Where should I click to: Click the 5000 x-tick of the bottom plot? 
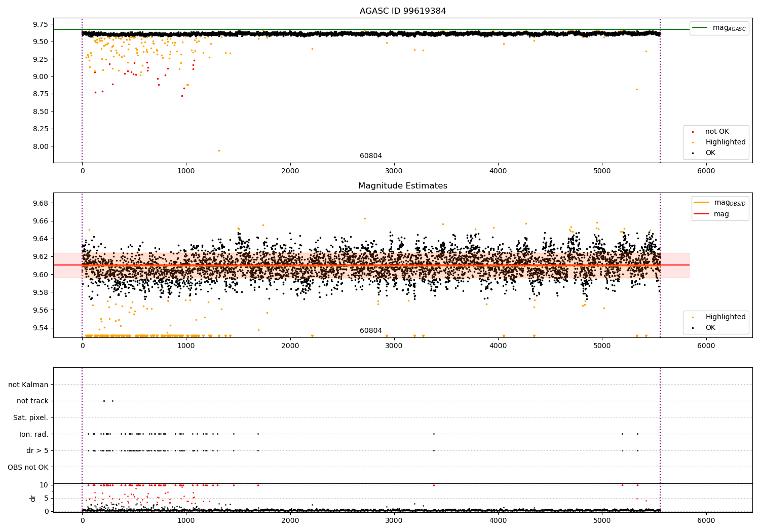[602, 521]
